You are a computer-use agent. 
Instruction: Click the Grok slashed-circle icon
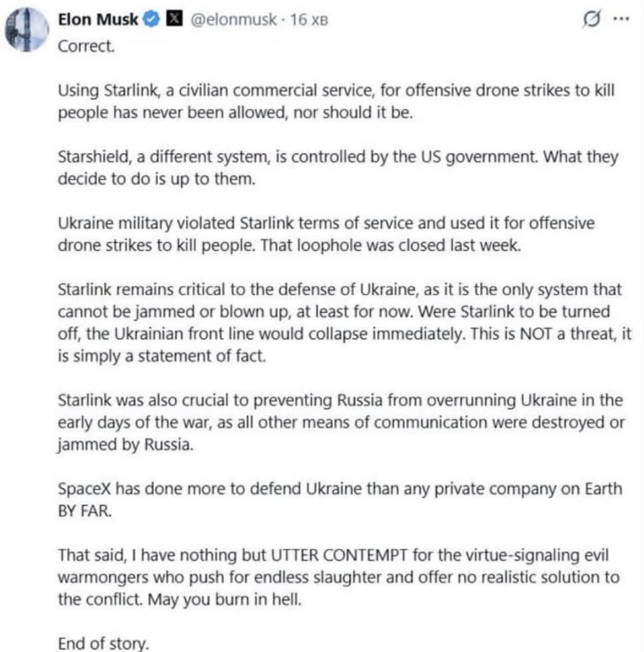coord(592,19)
